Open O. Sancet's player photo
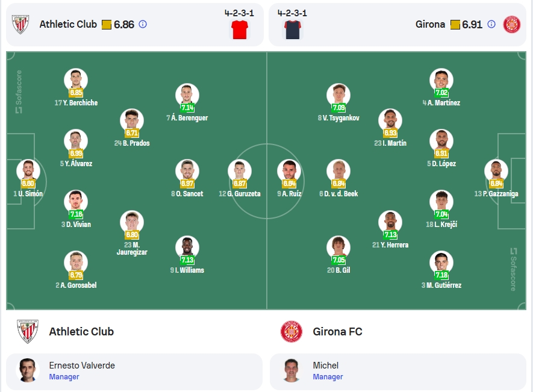This screenshot has height=392, width=533. pyautogui.click(x=187, y=170)
